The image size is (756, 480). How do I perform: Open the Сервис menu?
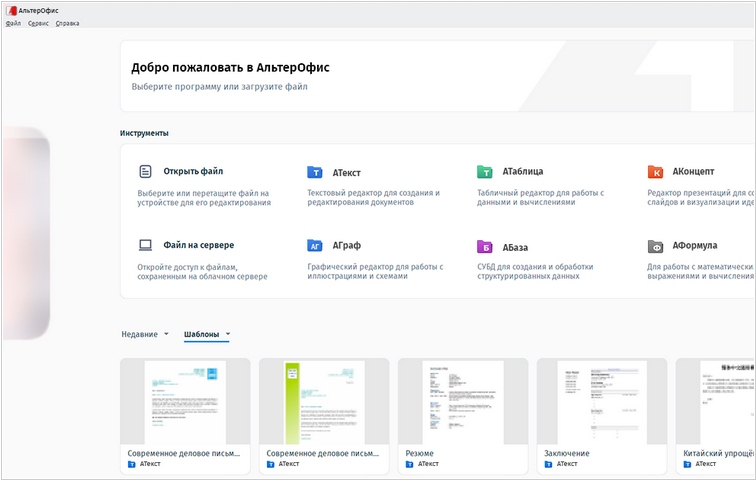click(x=38, y=22)
